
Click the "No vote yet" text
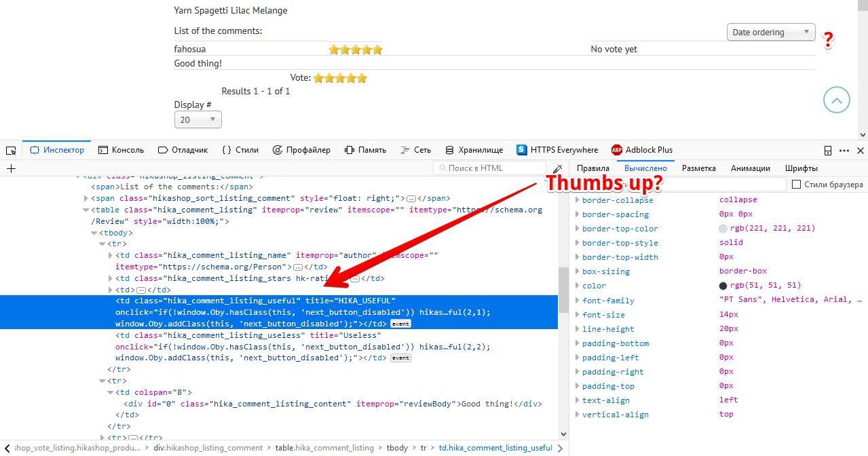click(x=614, y=49)
